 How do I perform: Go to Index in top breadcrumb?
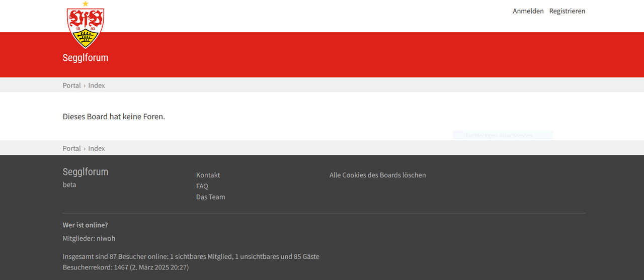97,85
